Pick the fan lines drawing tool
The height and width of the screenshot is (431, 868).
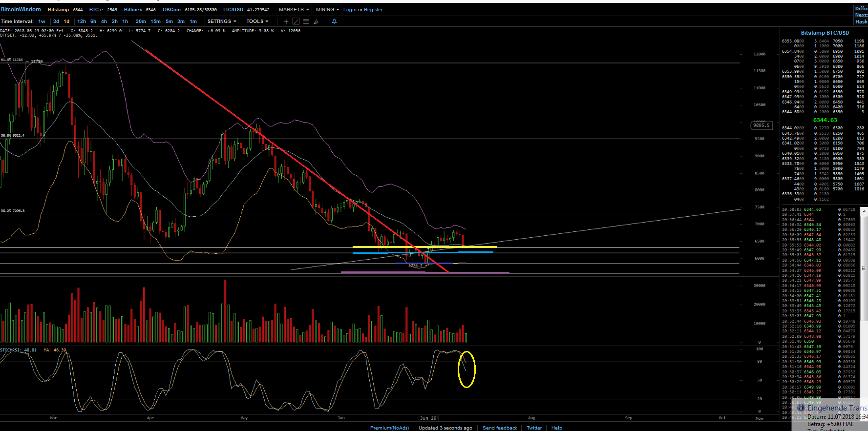(316, 21)
